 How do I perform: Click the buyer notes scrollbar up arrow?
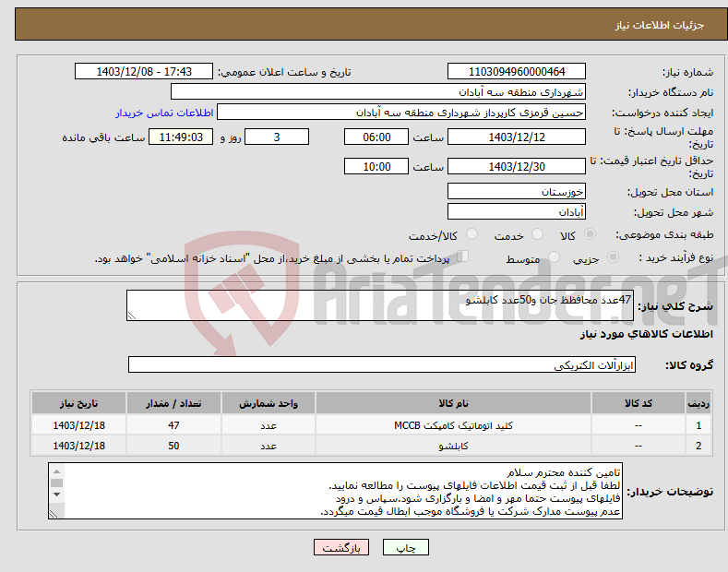[56, 471]
